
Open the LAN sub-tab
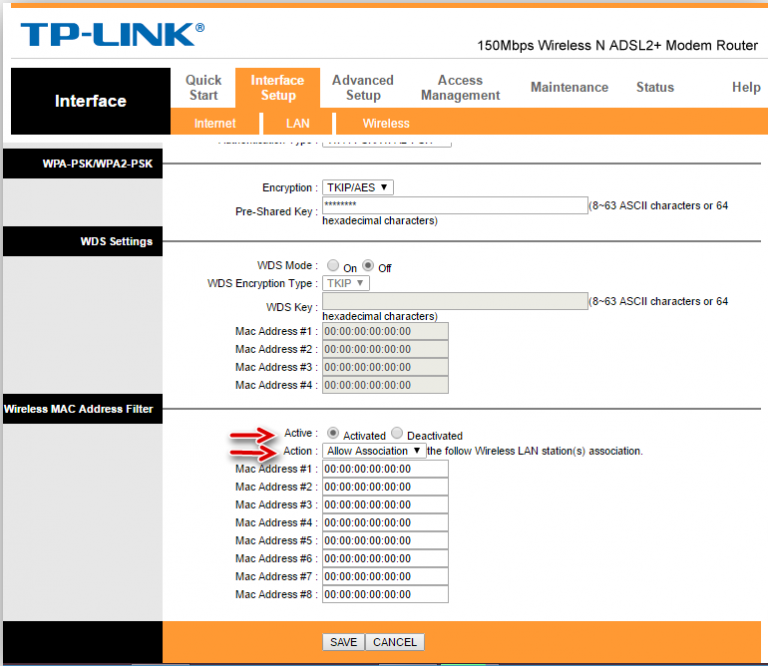pos(298,123)
